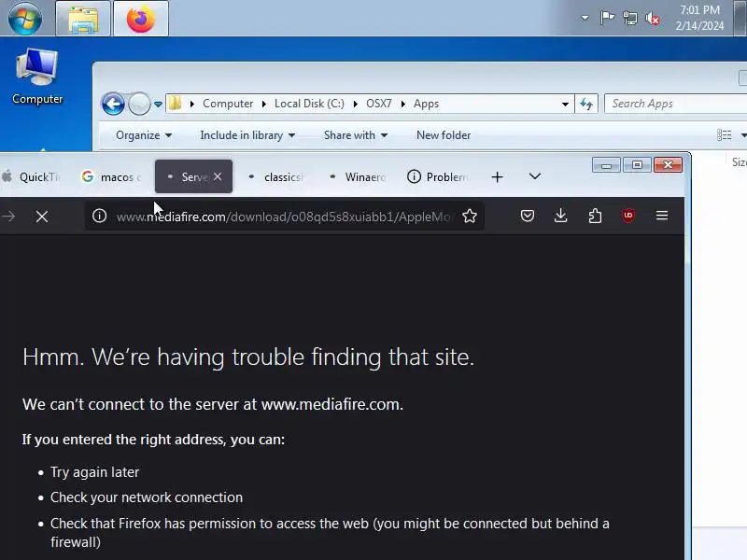Switch to the macos Google tab

[x=111, y=176]
